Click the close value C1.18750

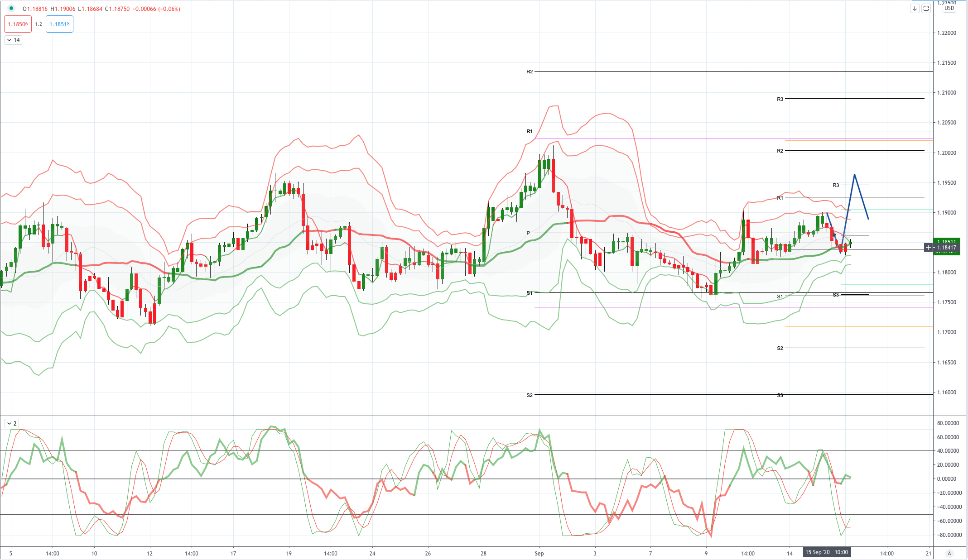coord(117,9)
